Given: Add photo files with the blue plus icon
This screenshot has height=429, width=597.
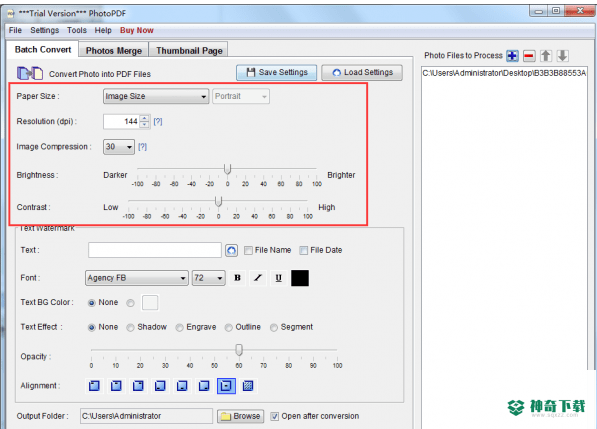Looking at the screenshot, I should coord(512,56).
